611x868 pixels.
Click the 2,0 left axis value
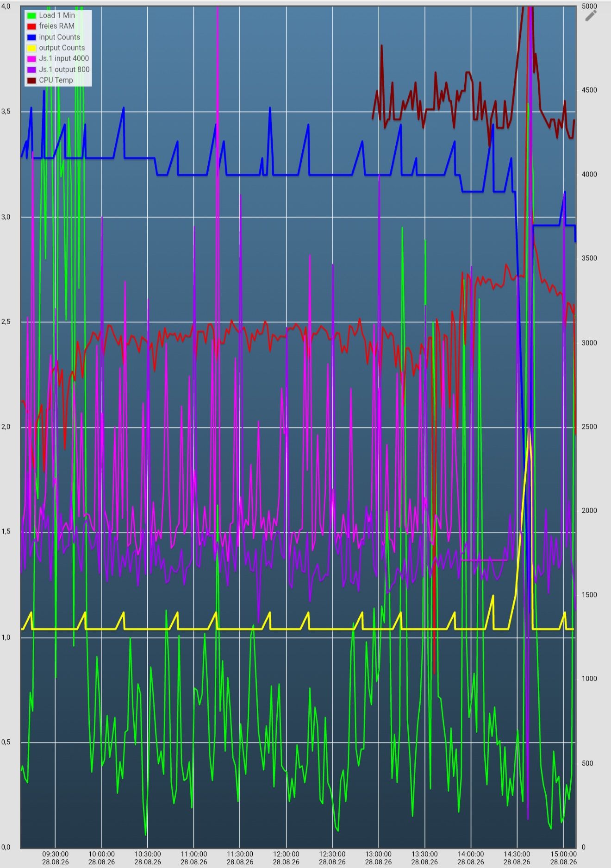(x=6, y=427)
